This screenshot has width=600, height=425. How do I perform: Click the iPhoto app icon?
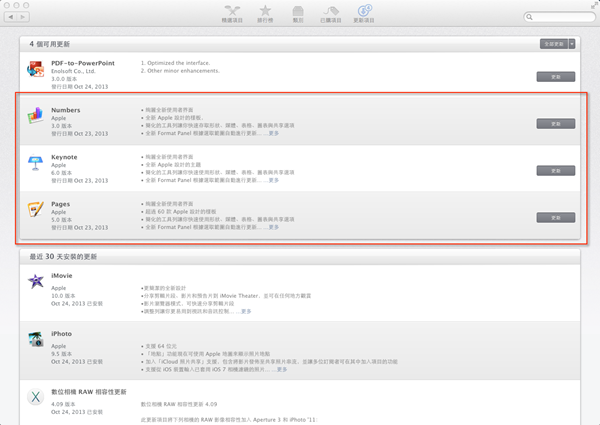point(35,337)
